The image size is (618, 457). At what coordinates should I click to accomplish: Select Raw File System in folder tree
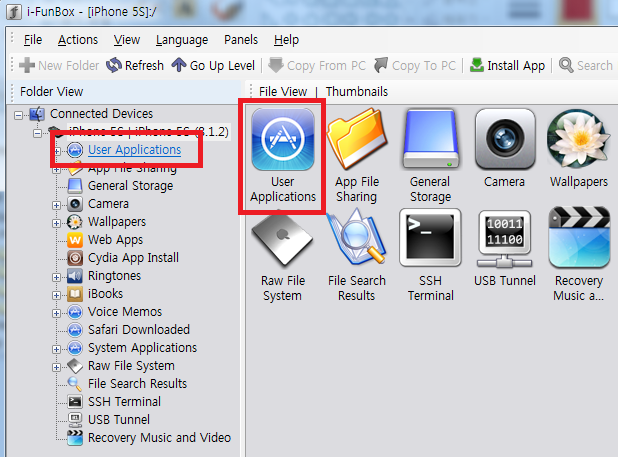[x=131, y=366]
